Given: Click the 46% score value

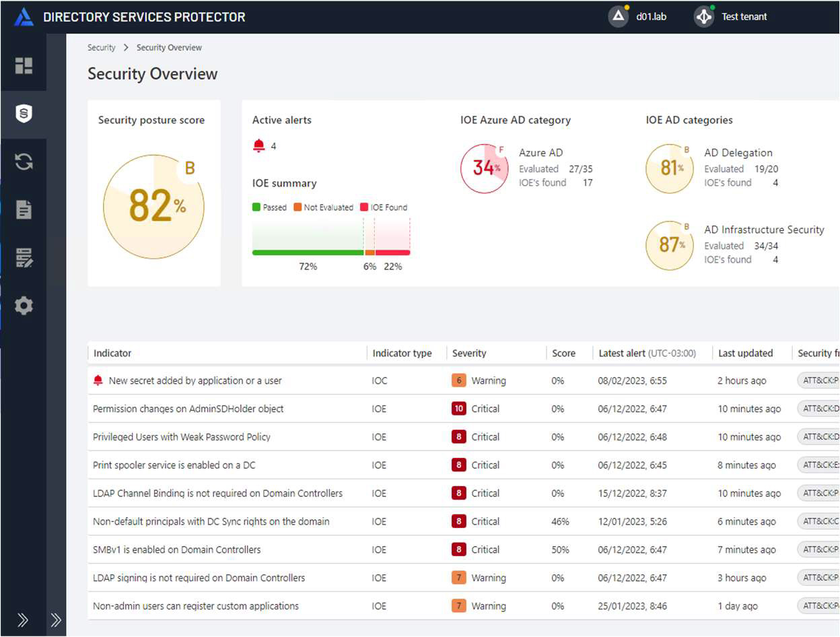Looking at the screenshot, I should coord(560,522).
